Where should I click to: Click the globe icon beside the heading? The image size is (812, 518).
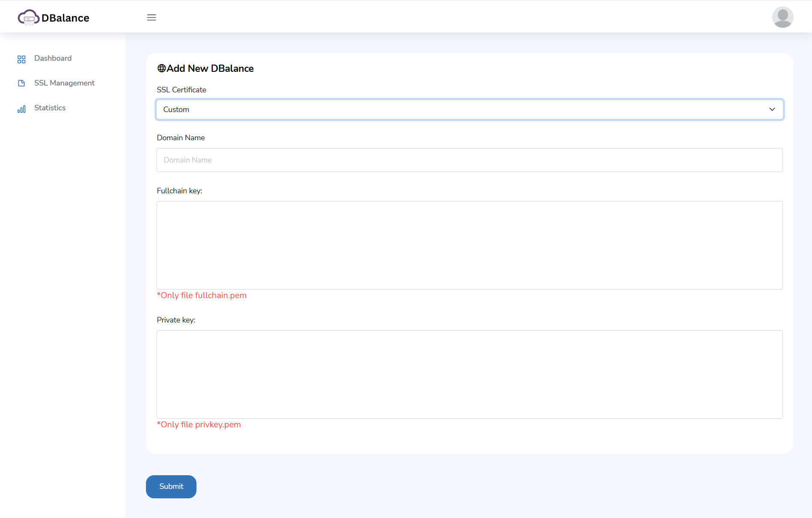(x=161, y=68)
